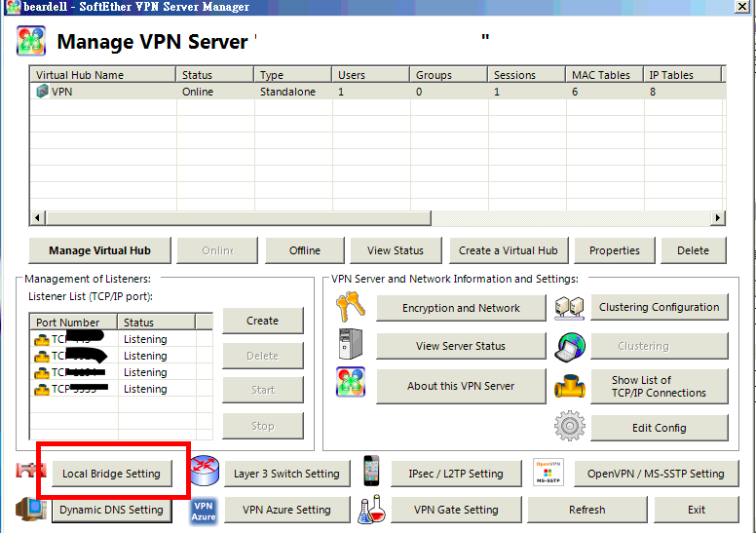
Task: Click the iPhone icon beside IPsec / L2TP Setting
Action: 371,471
